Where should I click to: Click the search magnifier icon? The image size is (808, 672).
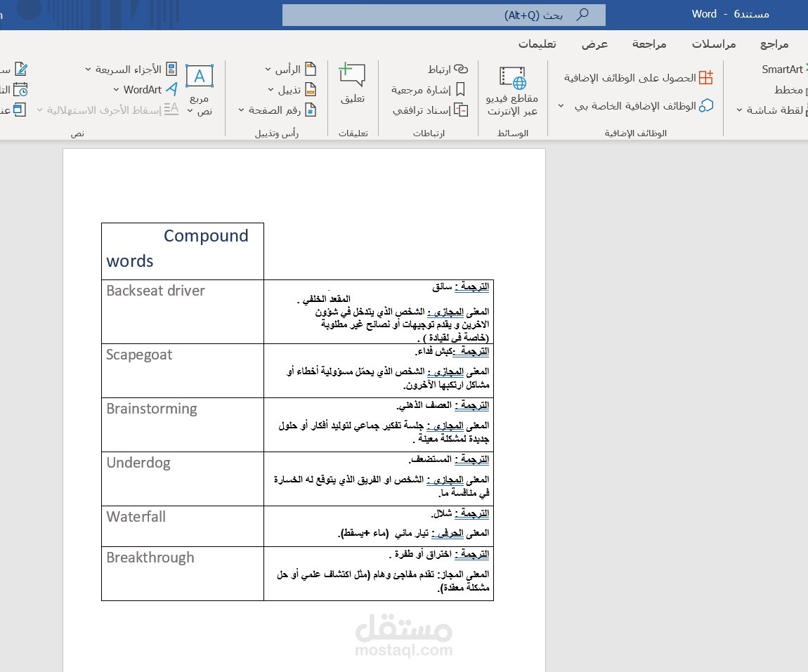click(582, 15)
